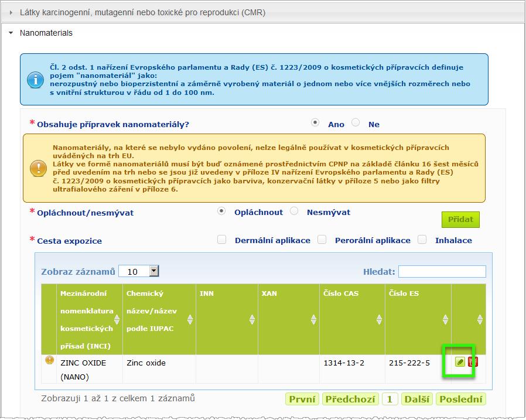
Task: Sort by Číslo CAS column
Action: click(x=379, y=320)
